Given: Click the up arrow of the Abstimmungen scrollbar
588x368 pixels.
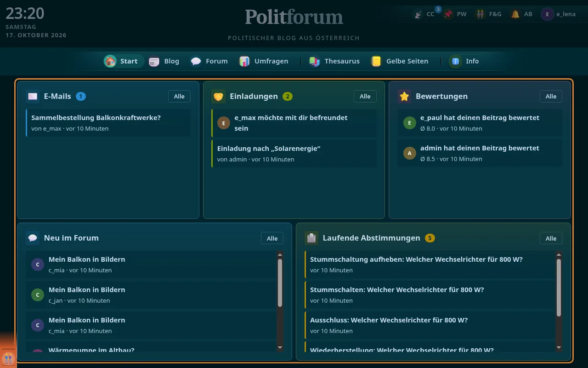Looking at the screenshot, I should [x=559, y=254].
